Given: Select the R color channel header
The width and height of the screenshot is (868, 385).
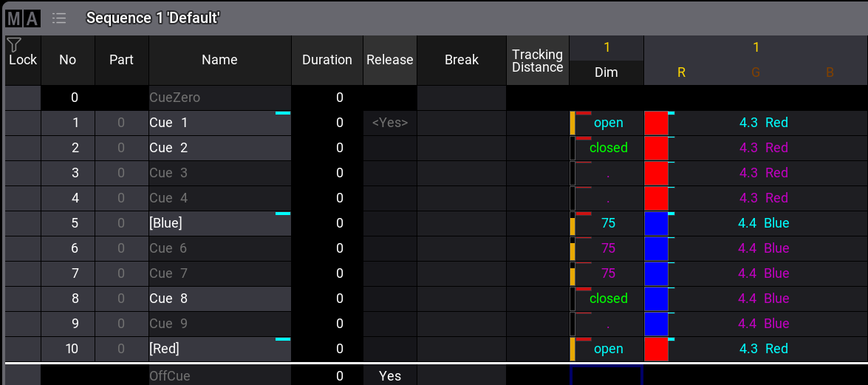Looking at the screenshot, I should point(681,72).
